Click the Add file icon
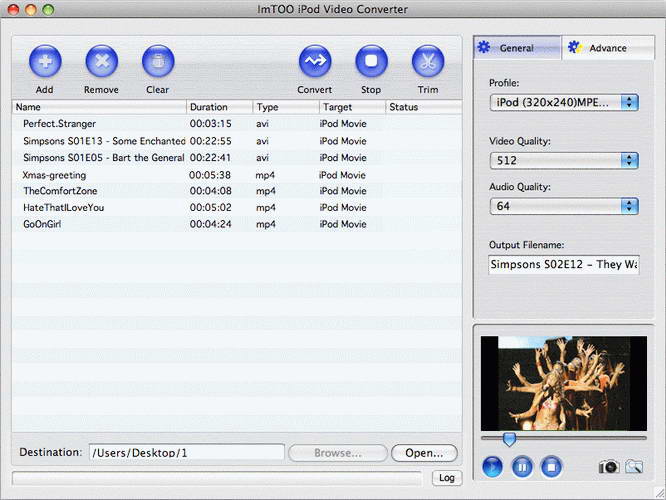666x500 pixels. tap(44, 62)
